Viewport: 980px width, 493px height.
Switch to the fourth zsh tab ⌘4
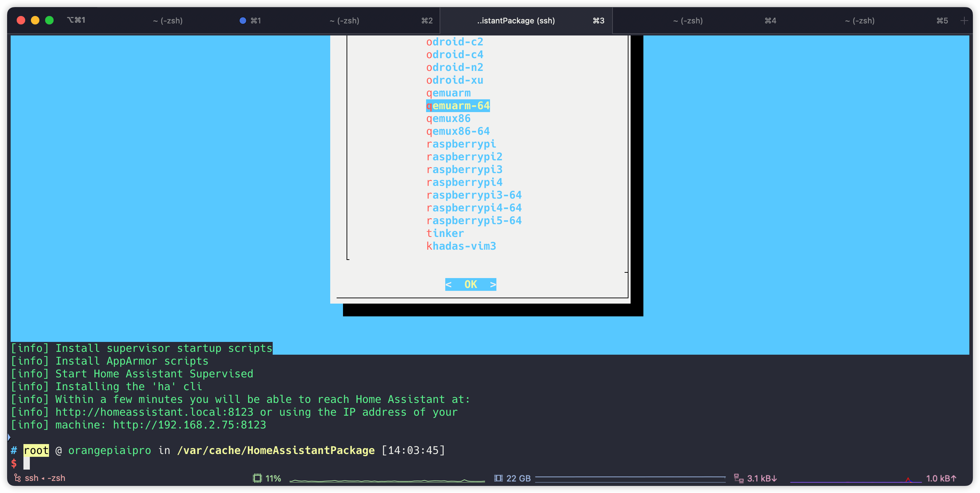(x=687, y=21)
